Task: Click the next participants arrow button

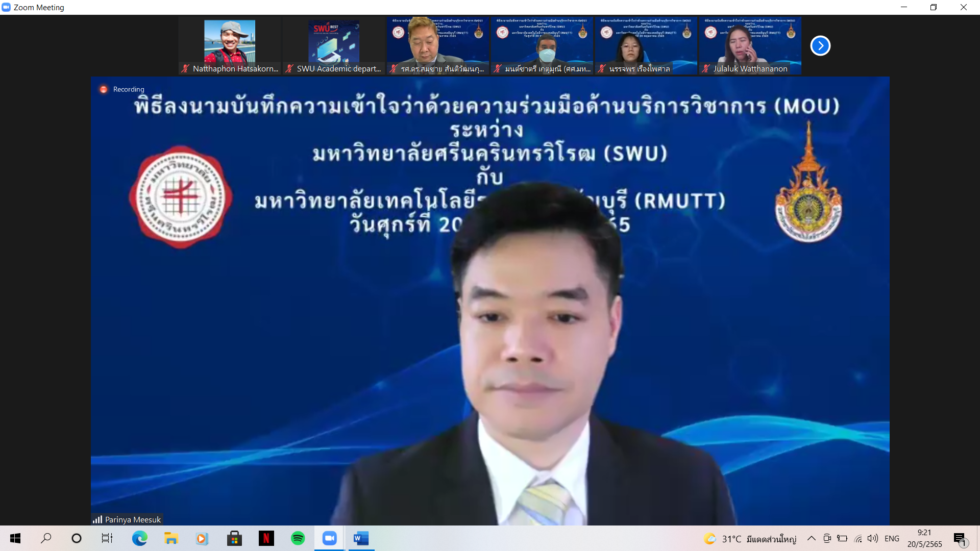Action: 820,46
